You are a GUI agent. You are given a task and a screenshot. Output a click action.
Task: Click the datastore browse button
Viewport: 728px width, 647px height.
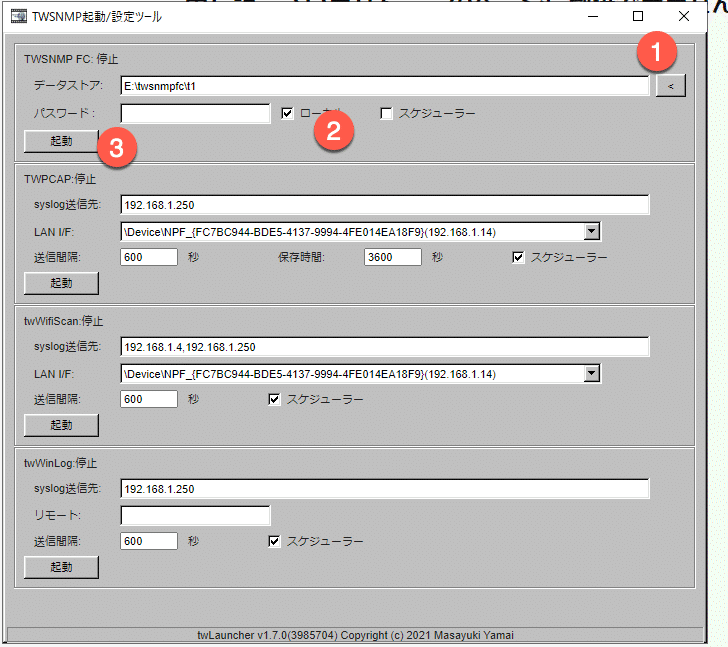tap(670, 86)
